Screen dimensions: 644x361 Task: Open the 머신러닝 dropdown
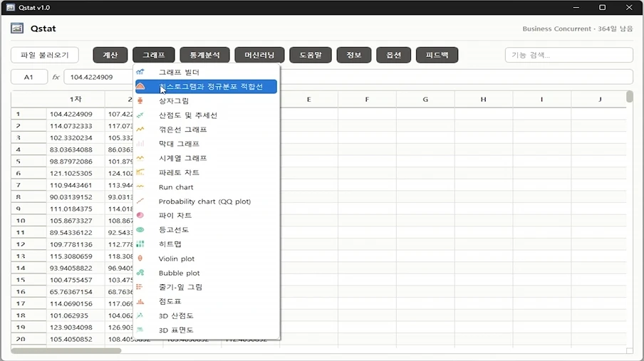click(x=259, y=55)
